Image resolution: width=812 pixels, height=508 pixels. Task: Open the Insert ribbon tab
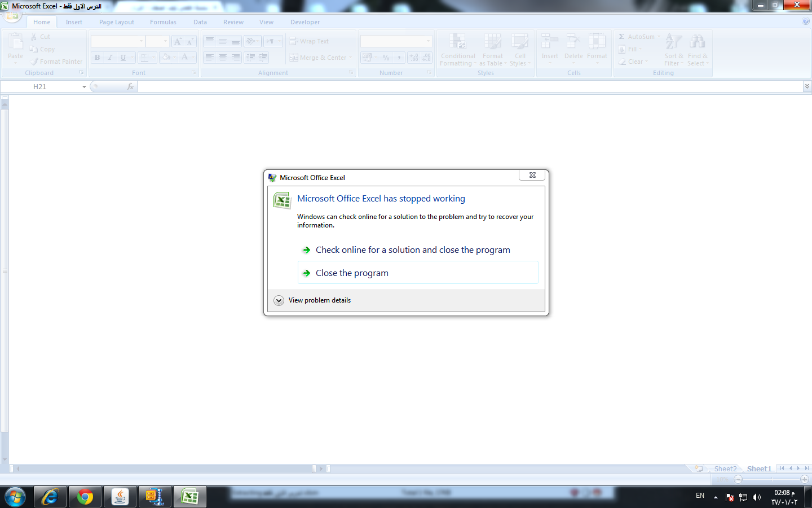click(x=74, y=22)
